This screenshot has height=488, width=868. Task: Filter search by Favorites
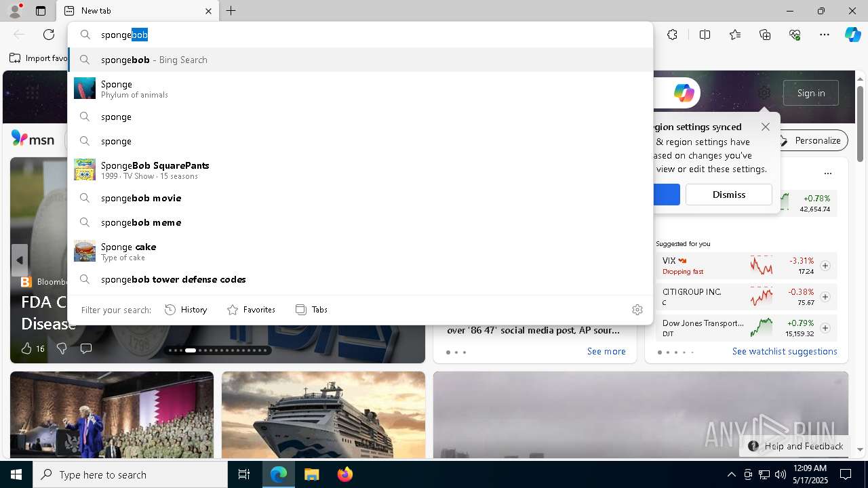251,310
